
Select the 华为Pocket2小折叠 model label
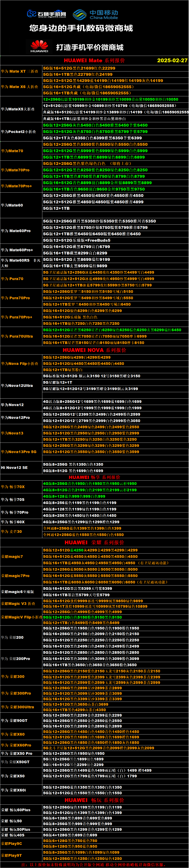pyautogui.click(x=18, y=131)
